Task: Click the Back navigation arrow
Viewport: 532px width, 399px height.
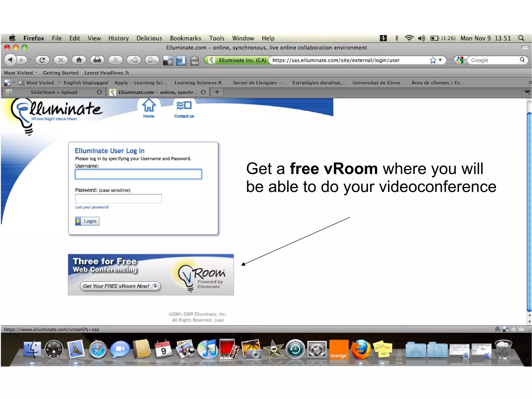Action: click(x=10, y=60)
